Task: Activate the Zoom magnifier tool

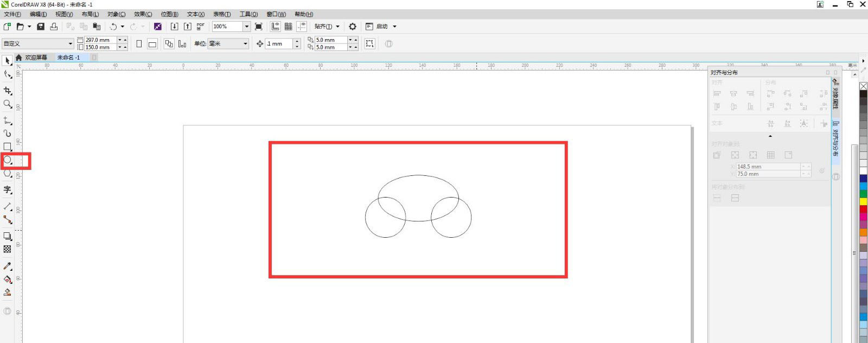Action: click(8, 104)
